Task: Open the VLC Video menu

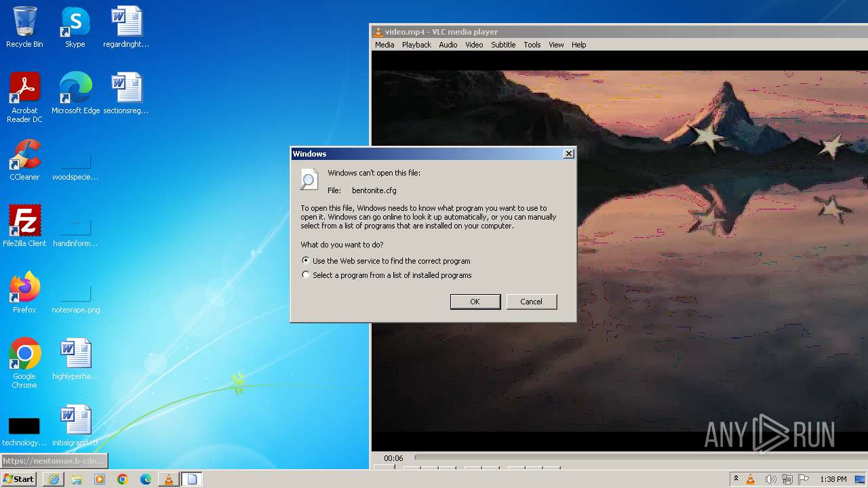Action: 474,45
